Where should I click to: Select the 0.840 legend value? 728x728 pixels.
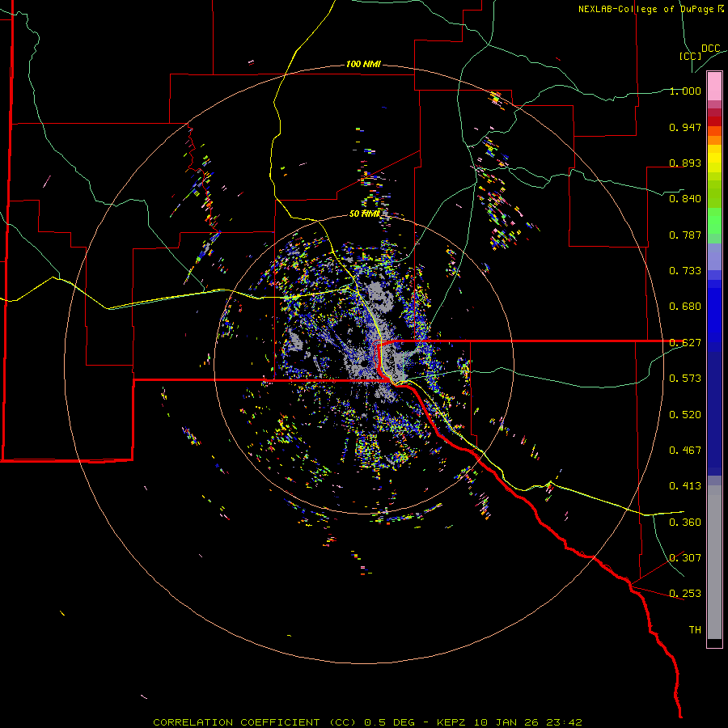click(685, 199)
